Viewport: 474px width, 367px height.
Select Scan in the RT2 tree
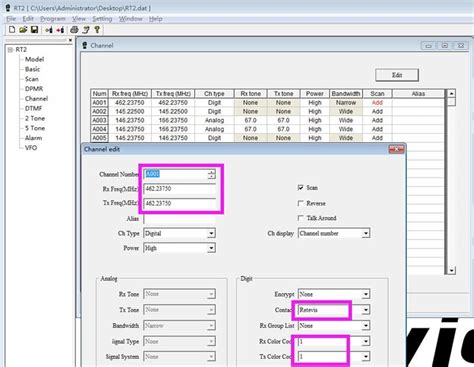click(32, 79)
